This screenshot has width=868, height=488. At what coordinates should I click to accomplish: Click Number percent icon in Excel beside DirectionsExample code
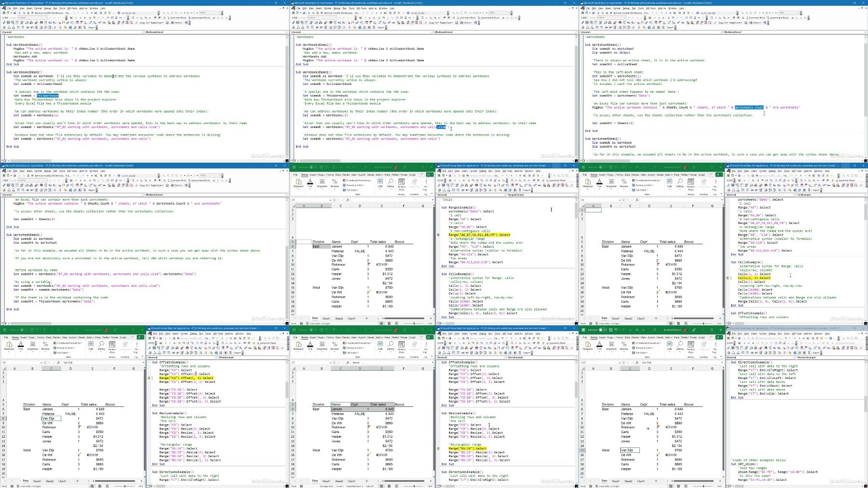[624, 344]
